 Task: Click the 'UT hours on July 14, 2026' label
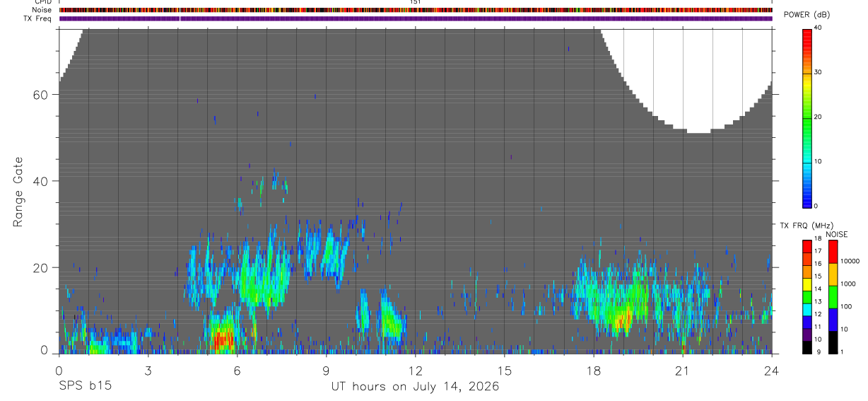(416, 387)
